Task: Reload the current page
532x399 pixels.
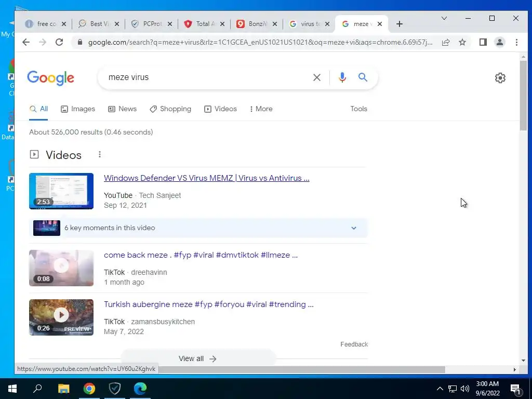Action: (x=59, y=42)
